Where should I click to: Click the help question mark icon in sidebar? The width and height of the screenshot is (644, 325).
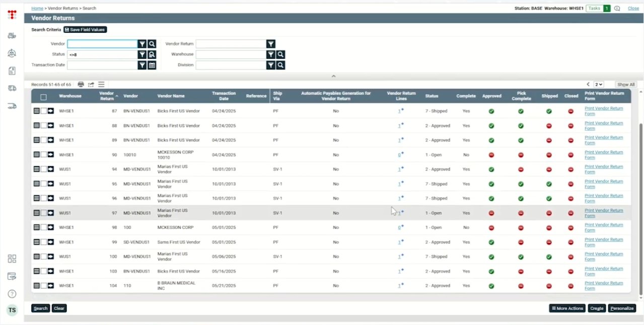[12, 294]
